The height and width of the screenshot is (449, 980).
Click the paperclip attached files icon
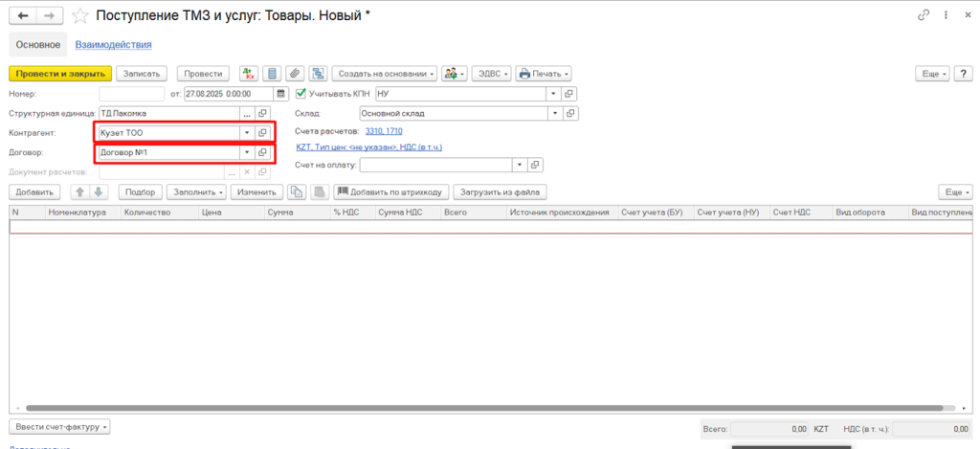pos(295,74)
